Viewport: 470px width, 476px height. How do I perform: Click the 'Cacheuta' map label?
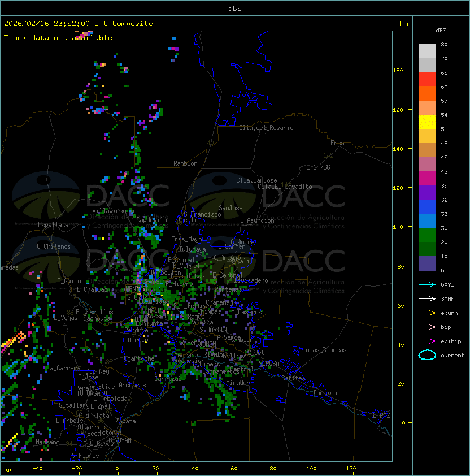tap(97, 318)
